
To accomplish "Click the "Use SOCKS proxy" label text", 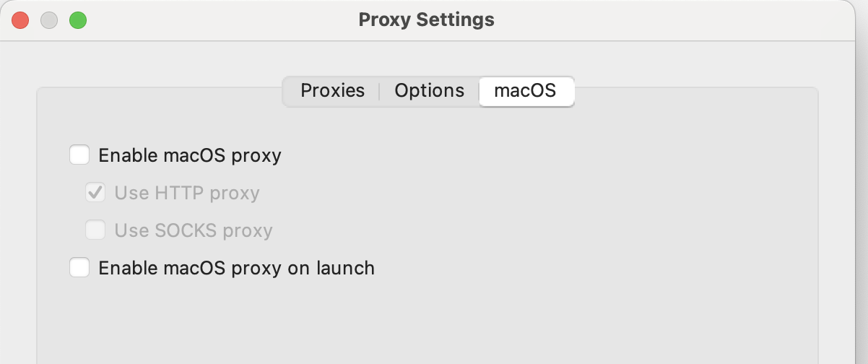I will point(193,230).
